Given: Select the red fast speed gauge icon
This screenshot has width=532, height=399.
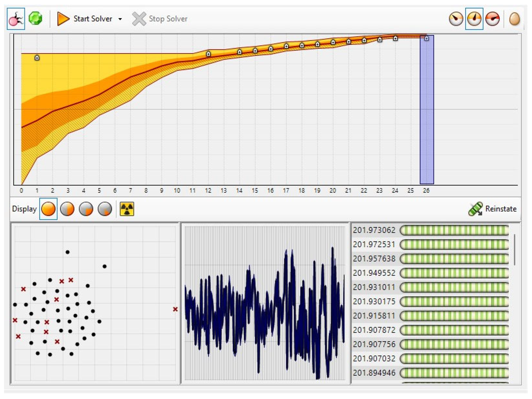Looking at the screenshot, I should (x=492, y=19).
